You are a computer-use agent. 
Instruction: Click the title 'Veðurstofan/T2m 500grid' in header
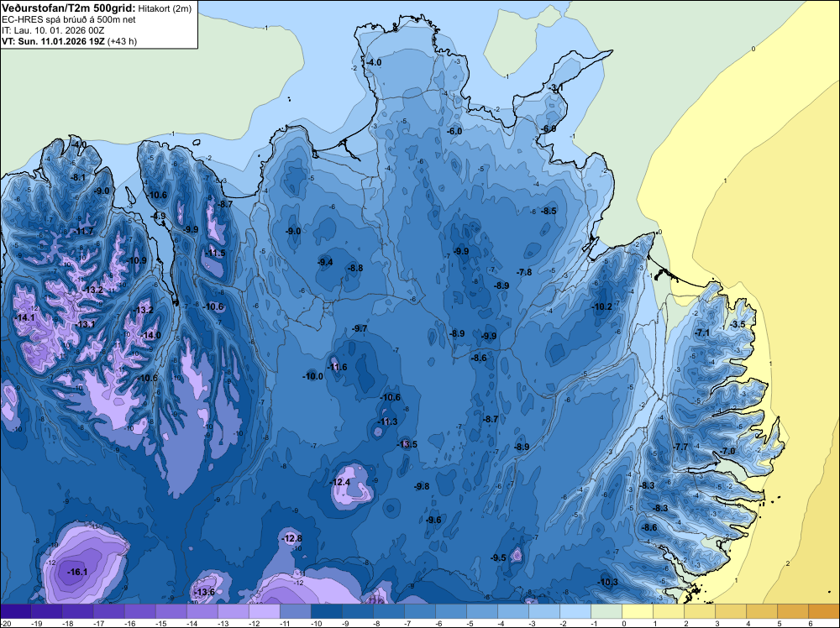pos(68,8)
